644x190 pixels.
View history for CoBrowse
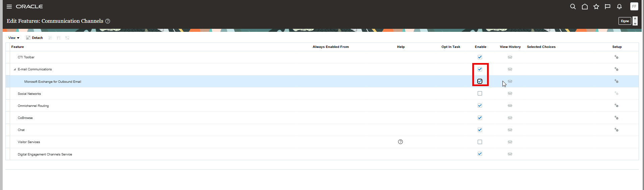[510, 118]
